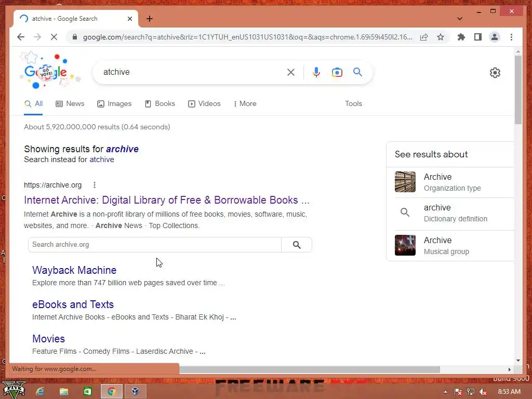Switch to the Books tab
The width and height of the screenshot is (532, 399).
(160, 104)
